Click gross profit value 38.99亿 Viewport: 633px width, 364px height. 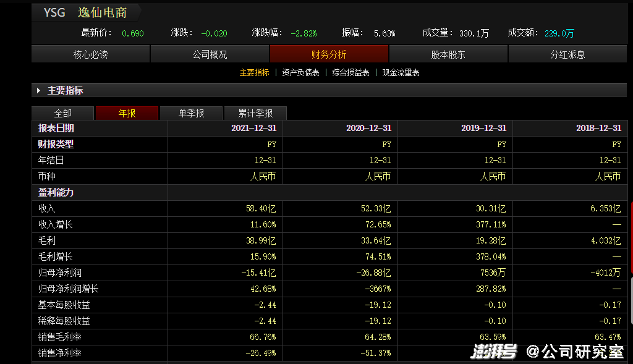pyautogui.click(x=261, y=241)
